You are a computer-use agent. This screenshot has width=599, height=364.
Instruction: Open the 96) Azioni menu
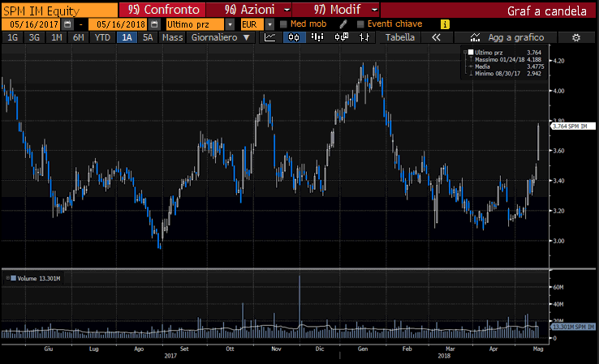point(249,10)
